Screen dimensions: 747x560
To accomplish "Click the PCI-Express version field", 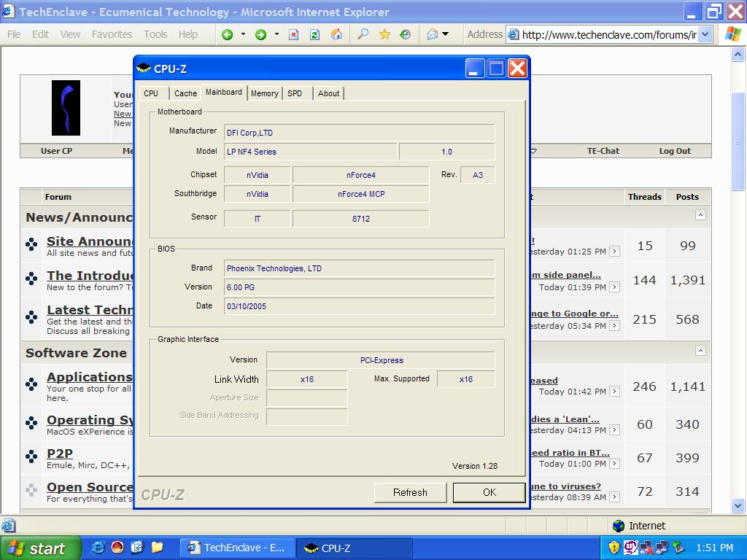I will (x=381, y=360).
